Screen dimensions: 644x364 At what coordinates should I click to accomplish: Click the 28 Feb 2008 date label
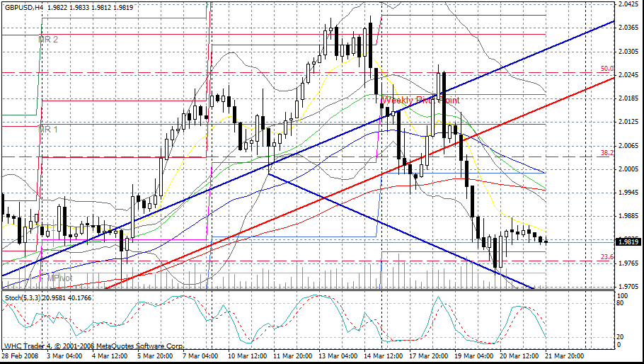[20, 355]
